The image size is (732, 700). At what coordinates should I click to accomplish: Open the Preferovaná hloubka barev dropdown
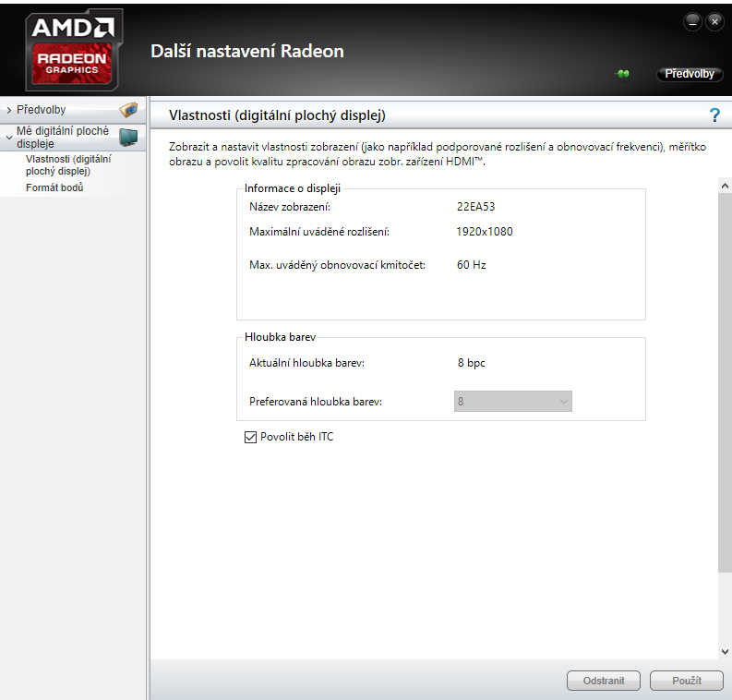513,402
